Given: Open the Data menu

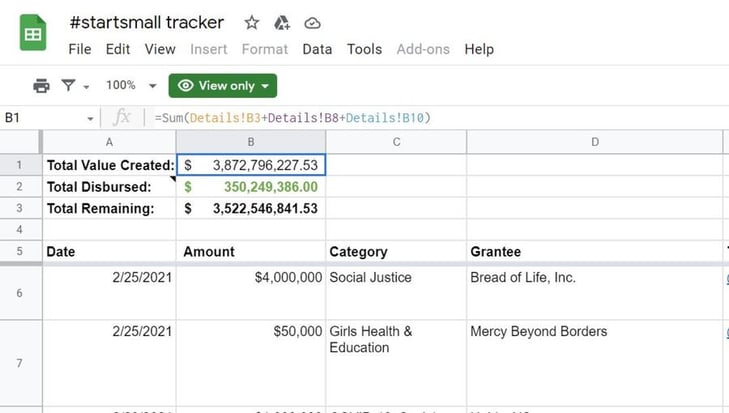Looking at the screenshot, I should tap(317, 49).
